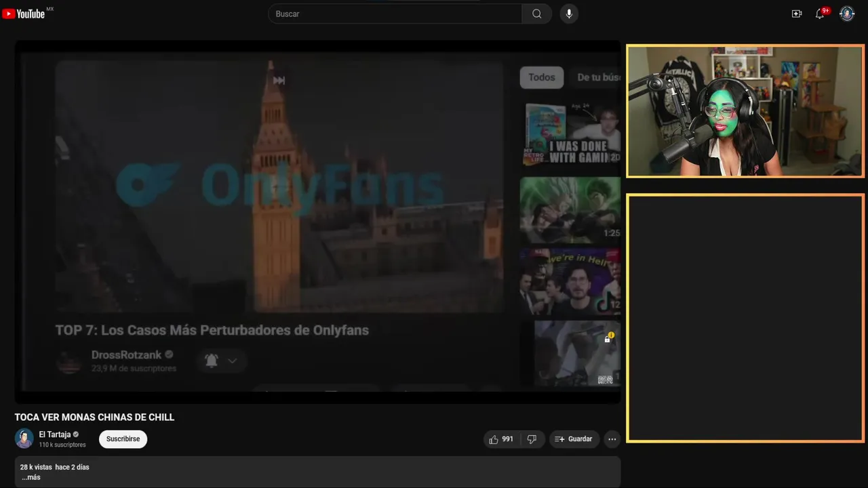Click the '23,9 M de suscriptores' text
Viewport: 868px width, 488px height.
click(x=134, y=368)
